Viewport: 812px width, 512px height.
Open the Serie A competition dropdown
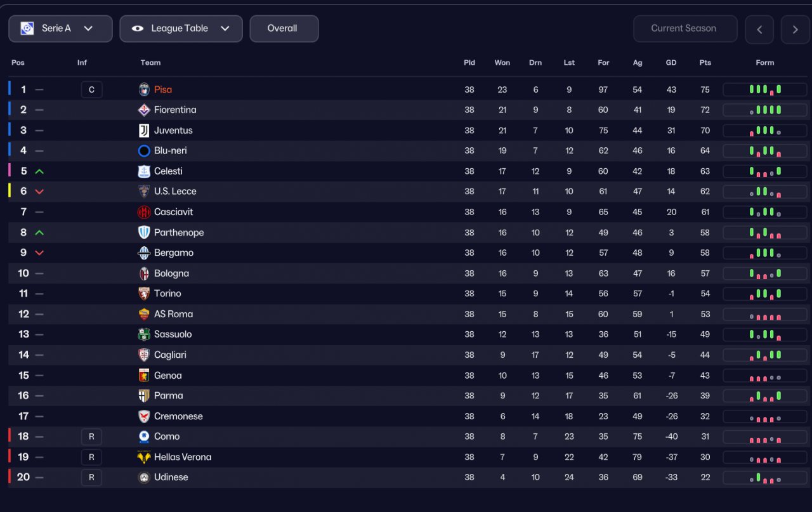[60, 29]
